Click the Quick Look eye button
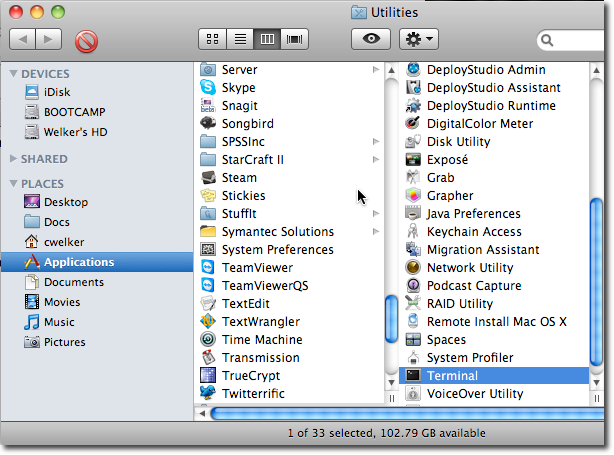Screen dimensions: 614x455 371,39
